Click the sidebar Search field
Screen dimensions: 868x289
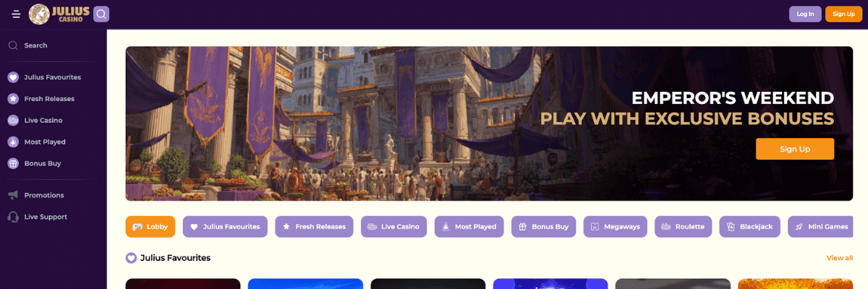pyautogui.click(x=54, y=46)
